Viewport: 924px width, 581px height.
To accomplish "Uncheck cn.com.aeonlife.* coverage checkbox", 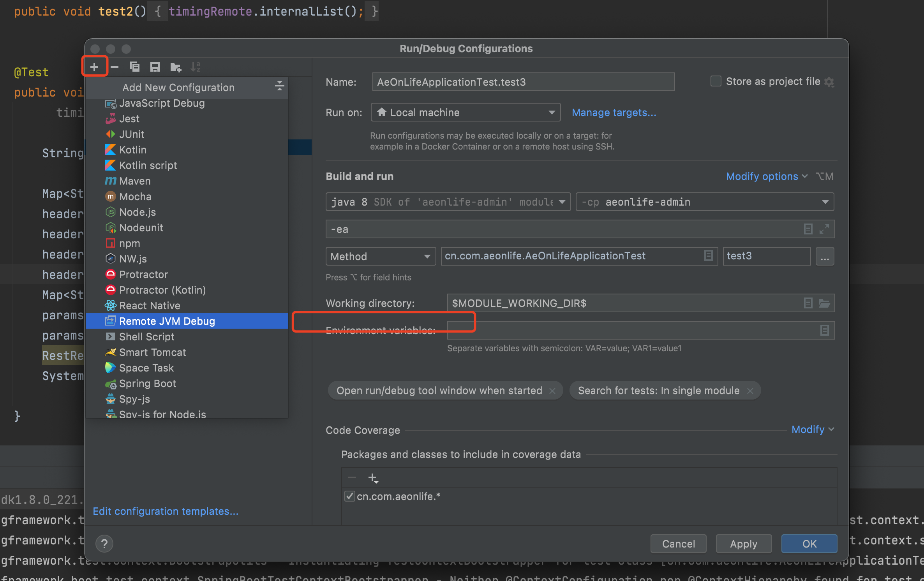I will click(350, 496).
